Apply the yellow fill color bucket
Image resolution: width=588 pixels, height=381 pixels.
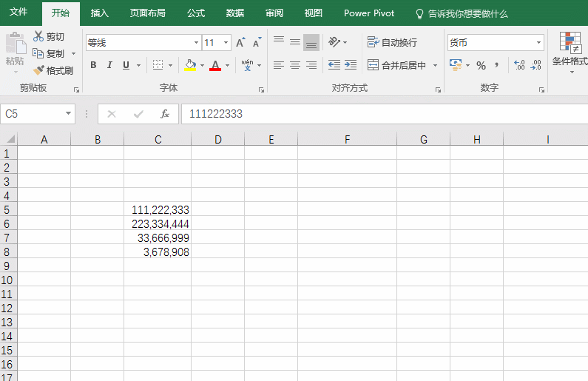(190, 65)
